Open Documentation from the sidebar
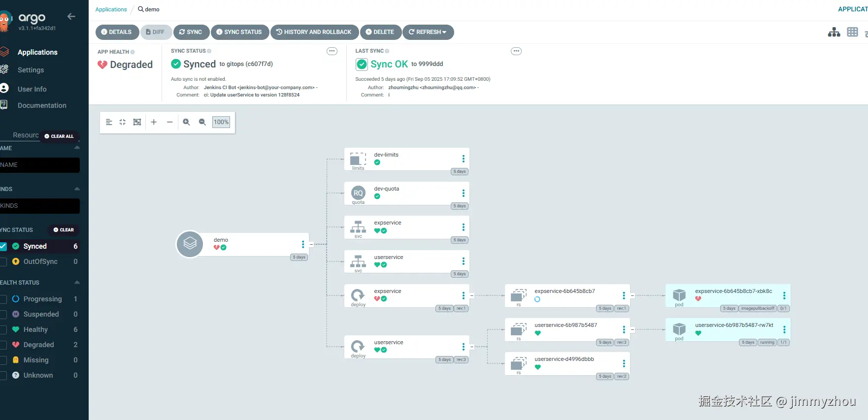This screenshot has height=420, width=868. coord(42,105)
